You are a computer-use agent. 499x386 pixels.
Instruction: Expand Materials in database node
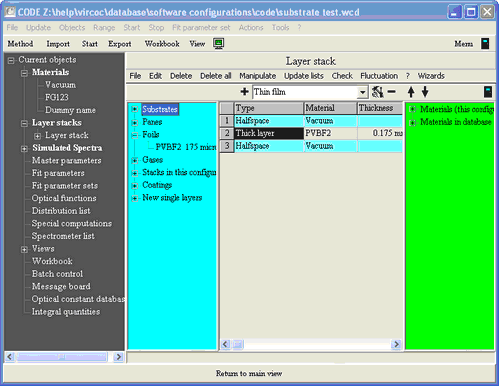(x=412, y=123)
